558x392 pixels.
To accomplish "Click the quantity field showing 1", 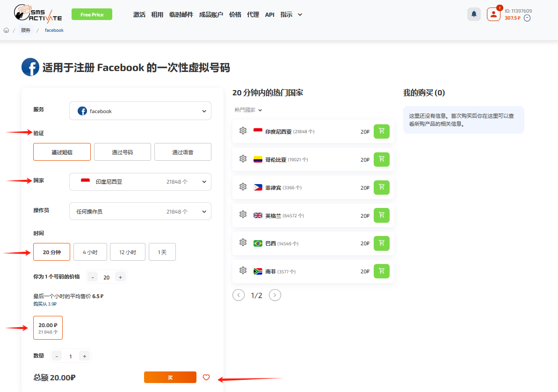I will point(71,356).
